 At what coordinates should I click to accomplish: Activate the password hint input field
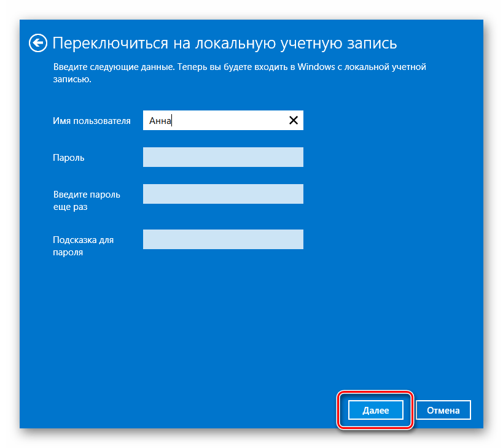click(x=223, y=239)
